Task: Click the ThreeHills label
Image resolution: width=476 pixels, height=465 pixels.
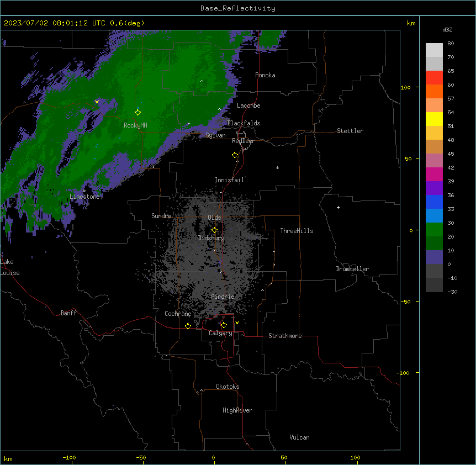Action: click(x=297, y=231)
